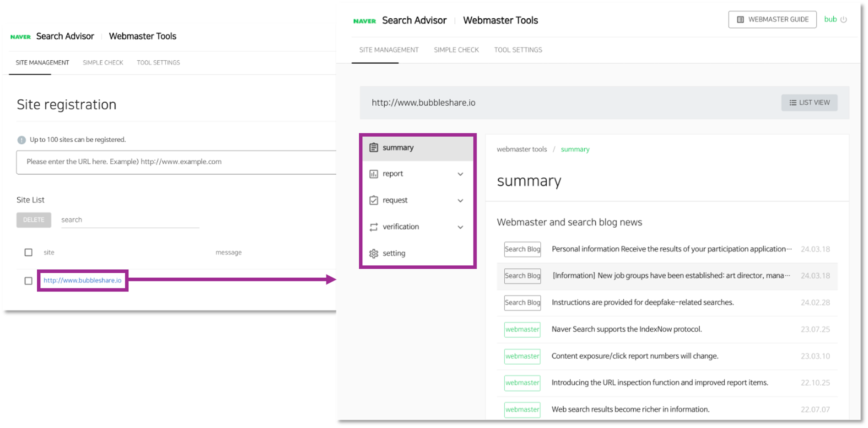868x428 pixels.
Task: Select TOOL SETTINGS tab in Site registration window
Action: point(158,63)
